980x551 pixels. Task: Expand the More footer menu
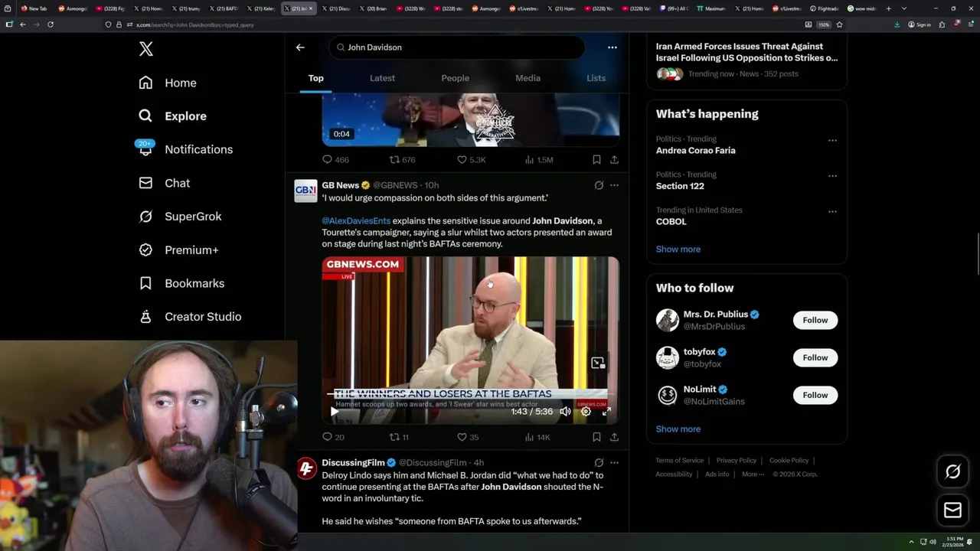click(753, 474)
